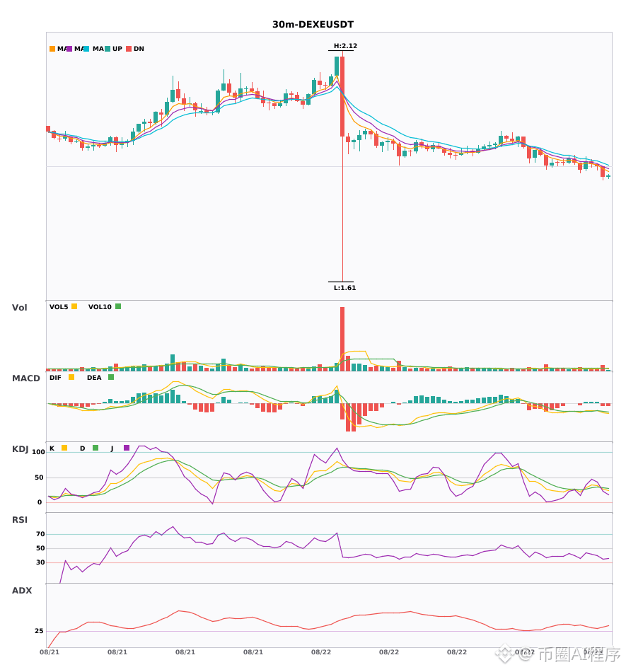The image size is (626, 672).
Task: Click the VOL5 legend text
Action: (x=59, y=307)
